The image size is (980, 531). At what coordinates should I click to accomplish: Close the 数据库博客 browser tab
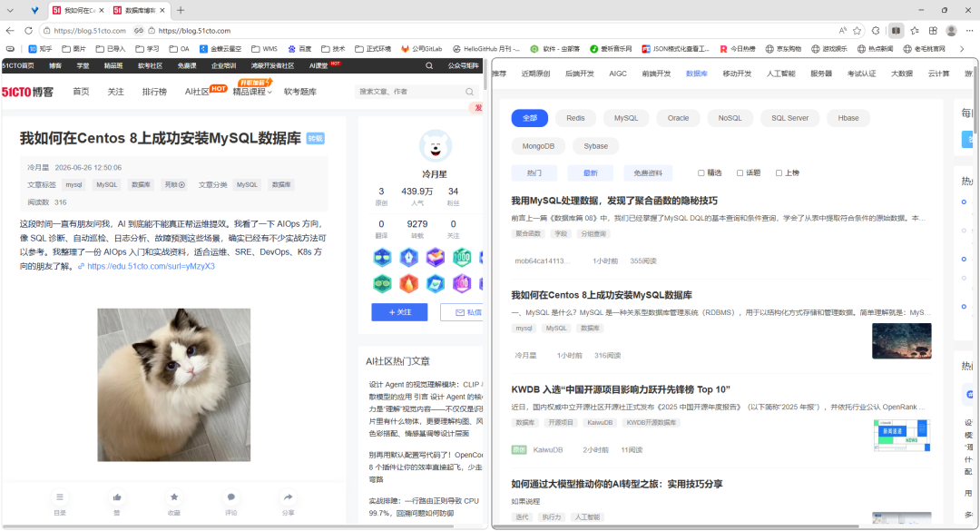[x=162, y=10]
